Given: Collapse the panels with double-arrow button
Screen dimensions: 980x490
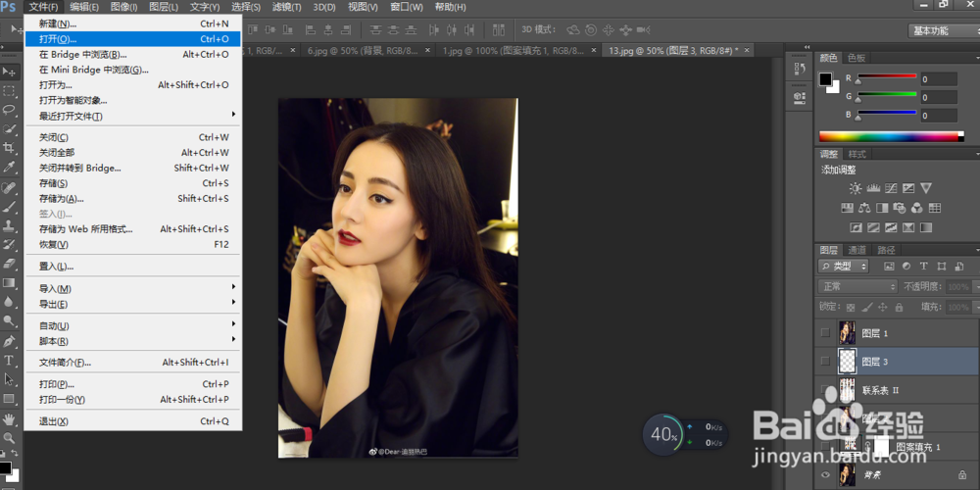Looking at the screenshot, I should 807,47.
